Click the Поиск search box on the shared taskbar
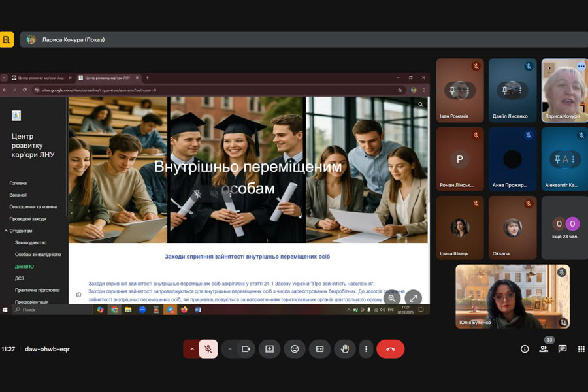588x392 pixels. pos(52,310)
